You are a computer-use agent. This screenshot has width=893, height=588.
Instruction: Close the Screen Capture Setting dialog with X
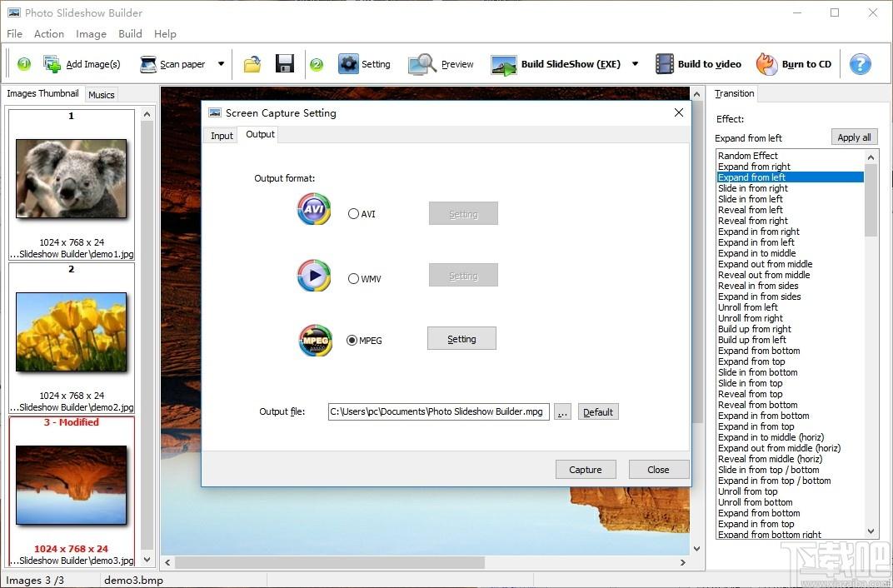pyautogui.click(x=679, y=112)
